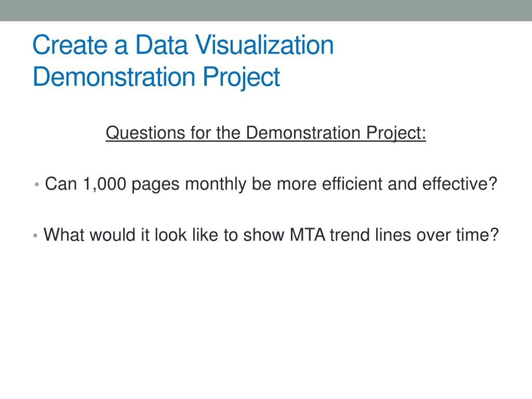Image resolution: width=532 pixels, height=399 pixels.
Task: Click the title line 'Create a Data Visualization'
Action: (x=183, y=45)
